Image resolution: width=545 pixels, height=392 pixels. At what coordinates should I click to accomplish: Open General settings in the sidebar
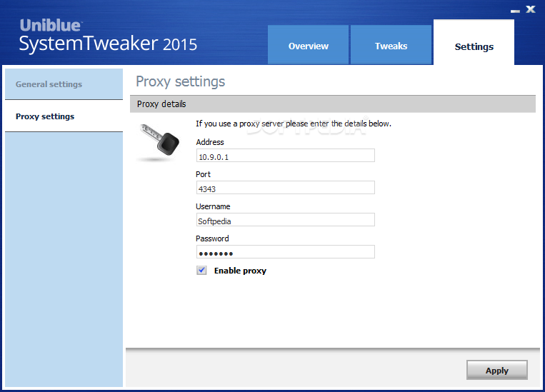click(64, 84)
